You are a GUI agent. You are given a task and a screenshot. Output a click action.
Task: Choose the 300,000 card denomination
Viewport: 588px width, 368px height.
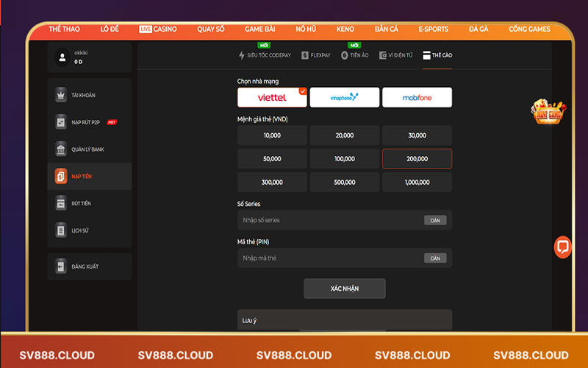[x=272, y=182]
